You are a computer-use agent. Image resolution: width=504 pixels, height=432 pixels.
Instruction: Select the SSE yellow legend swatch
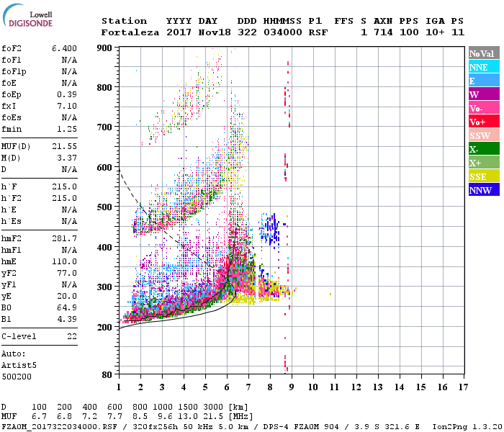point(484,176)
